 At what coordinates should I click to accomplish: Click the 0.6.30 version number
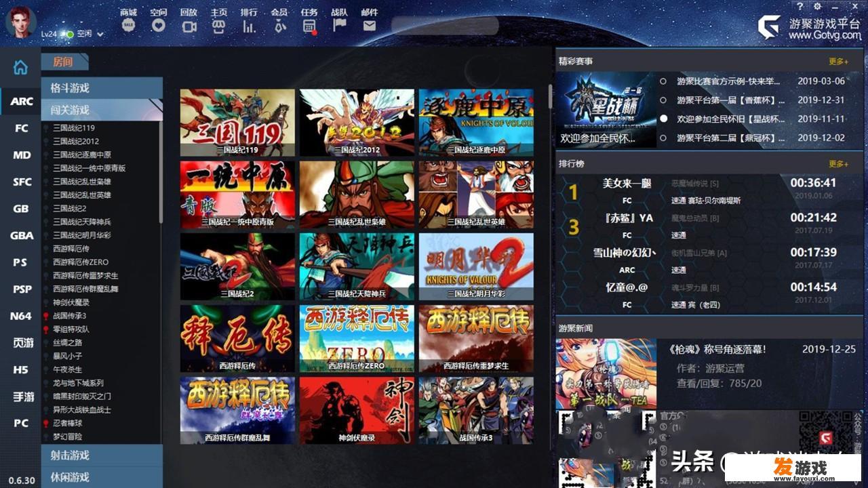21,481
